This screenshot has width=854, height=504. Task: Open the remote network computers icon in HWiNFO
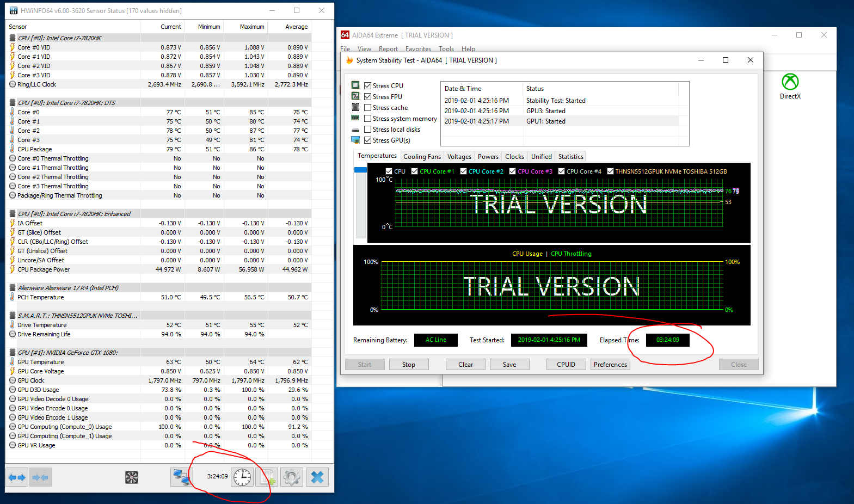(181, 477)
